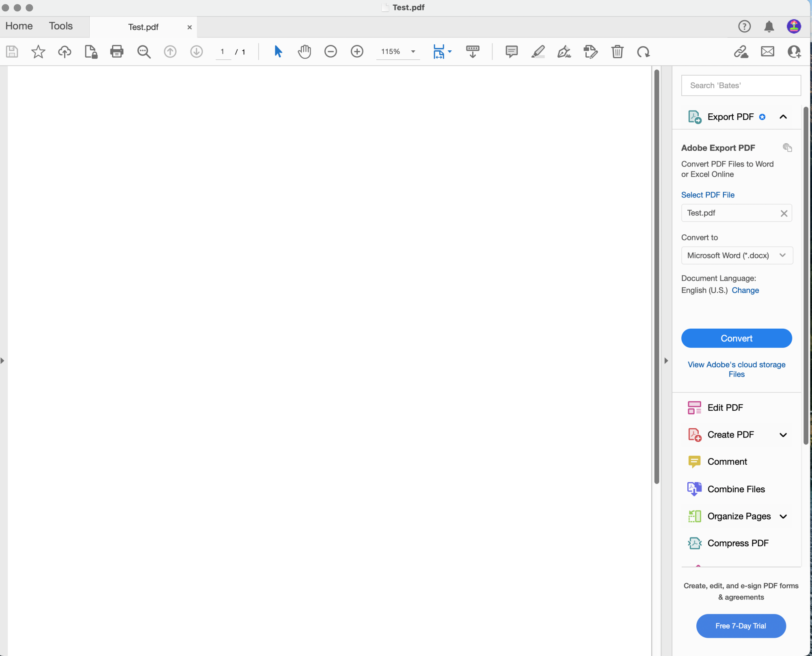
Task: Open the Convert to Microsoft Word dropdown
Action: pos(736,255)
